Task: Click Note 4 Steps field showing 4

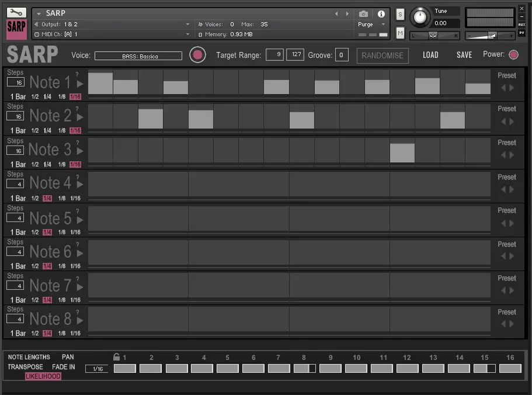Action: coord(16,184)
